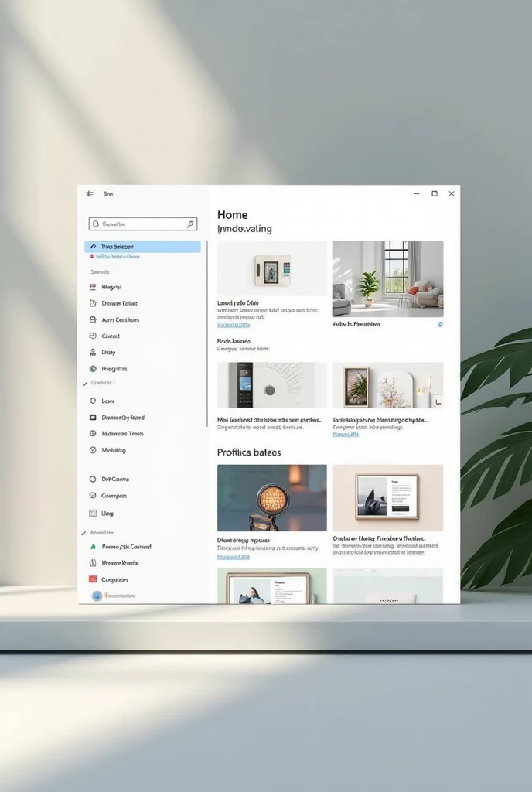Follow the blue link under the vintage lamp card

pos(234,557)
